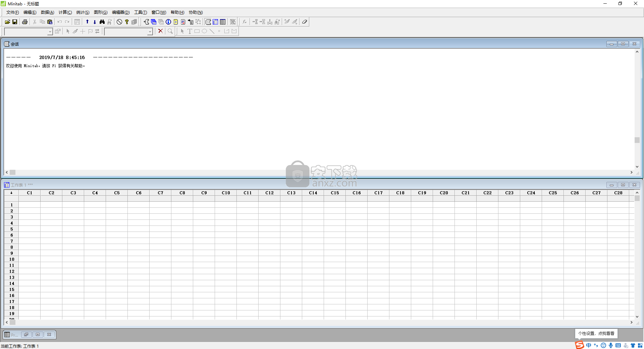Go to previous command with up arrow
Screen dimensions: 644x349
(x=87, y=22)
